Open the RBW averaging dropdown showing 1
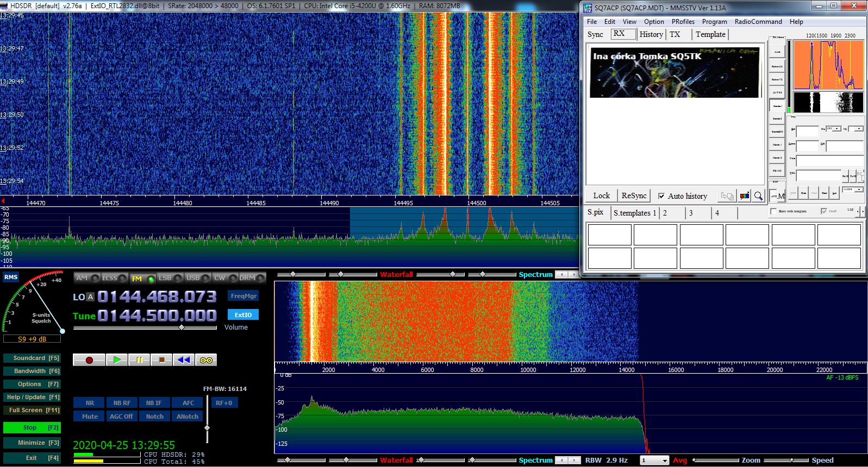 click(665, 460)
